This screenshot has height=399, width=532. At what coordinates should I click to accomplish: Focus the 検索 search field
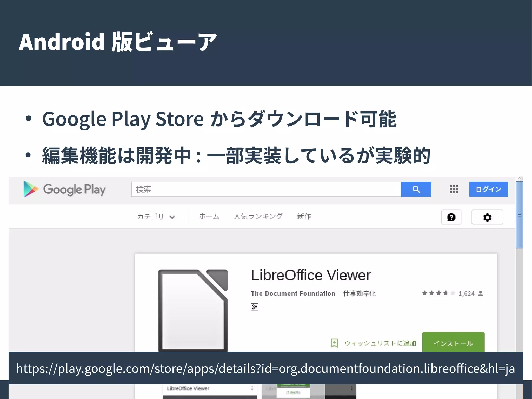coord(266,189)
